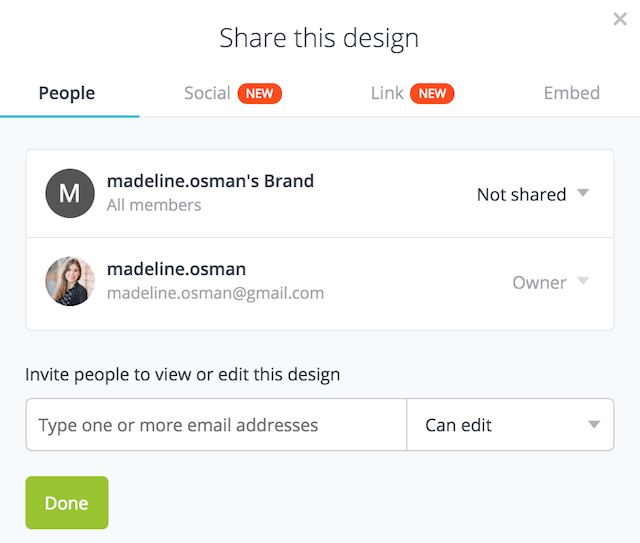
Task: Click the madeline.osman's Brand name
Action: tap(210, 182)
